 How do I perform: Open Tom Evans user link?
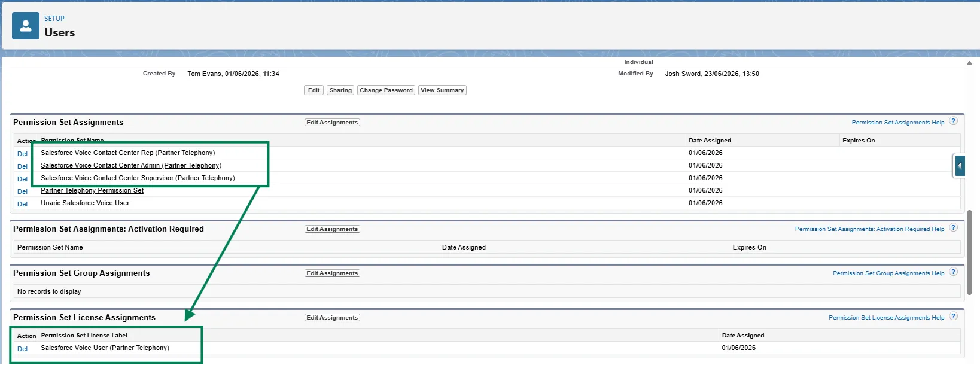tap(204, 74)
